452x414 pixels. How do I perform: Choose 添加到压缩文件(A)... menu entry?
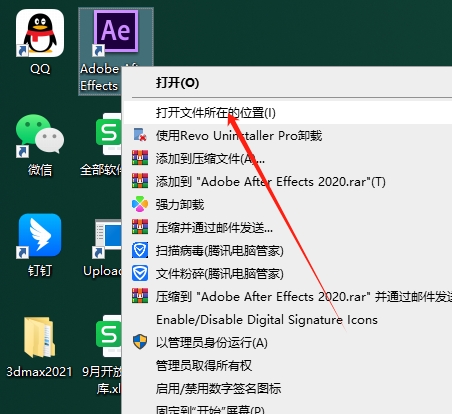[x=288, y=158]
